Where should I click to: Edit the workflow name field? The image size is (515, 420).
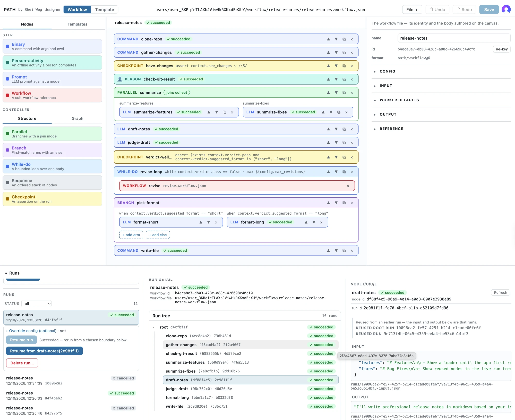(x=454, y=38)
